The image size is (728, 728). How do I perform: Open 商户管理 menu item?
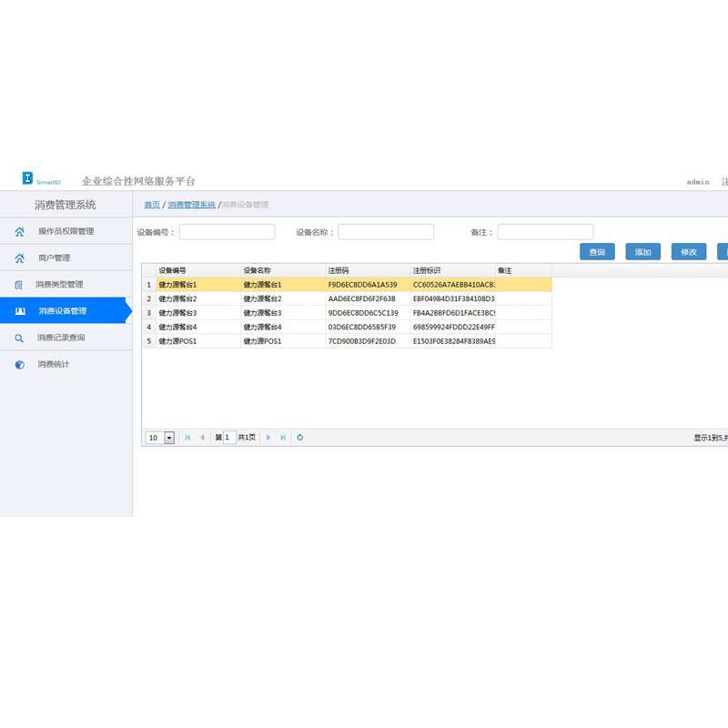(x=66, y=258)
